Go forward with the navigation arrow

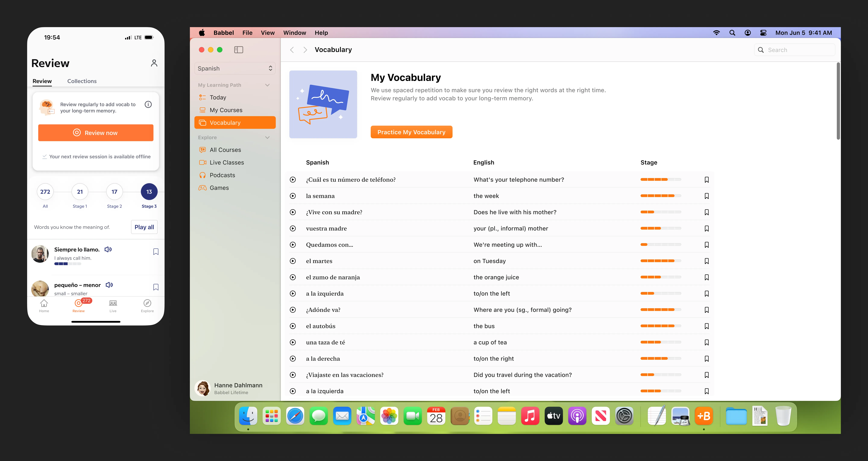pos(305,50)
